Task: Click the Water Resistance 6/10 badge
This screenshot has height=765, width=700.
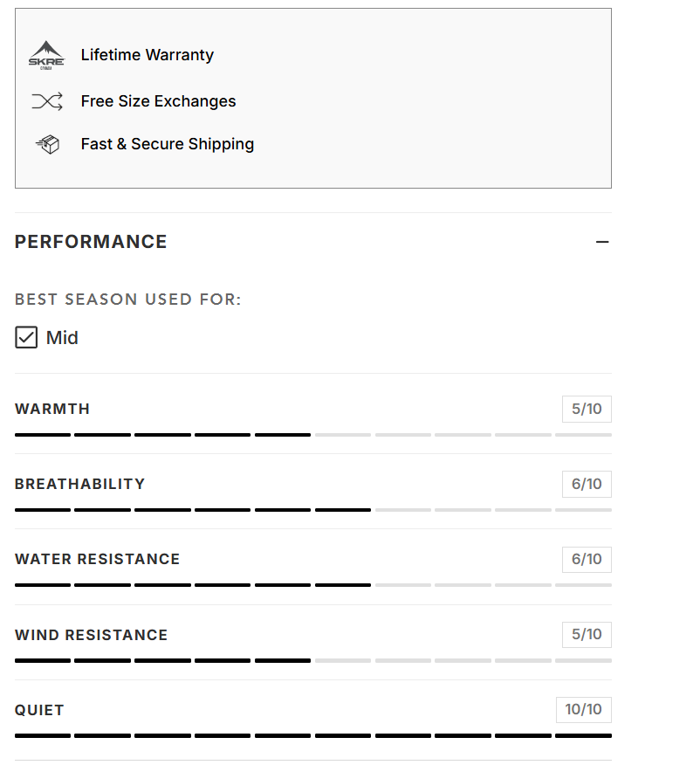Action: (587, 559)
